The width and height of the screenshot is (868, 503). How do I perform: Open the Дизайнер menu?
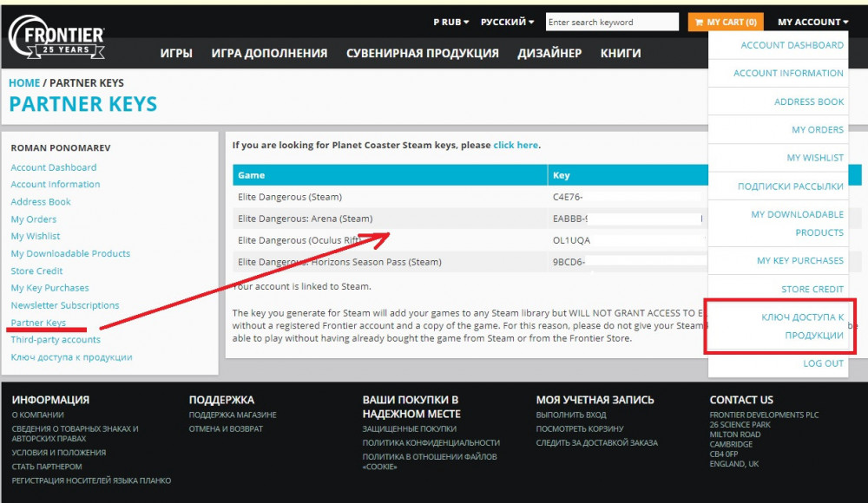click(x=549, y=53)
